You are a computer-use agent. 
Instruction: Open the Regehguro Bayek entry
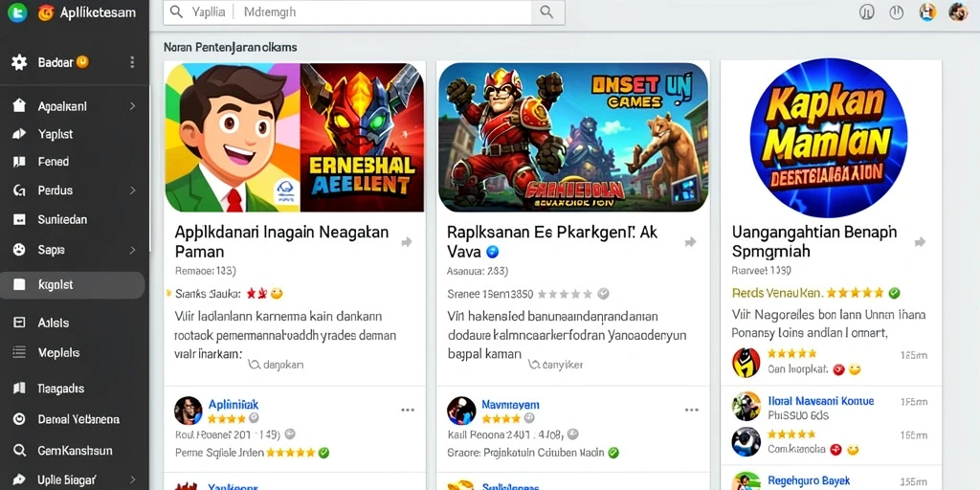809,480
